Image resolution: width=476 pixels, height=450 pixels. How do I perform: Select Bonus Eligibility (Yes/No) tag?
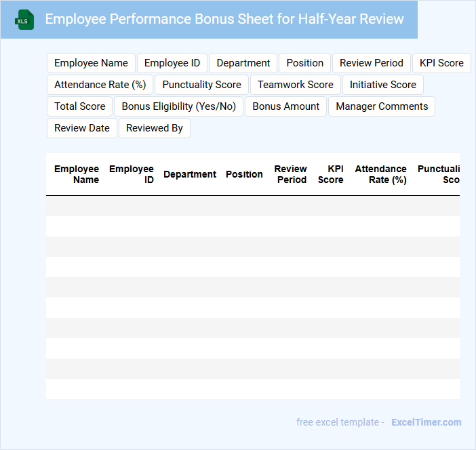179,106
